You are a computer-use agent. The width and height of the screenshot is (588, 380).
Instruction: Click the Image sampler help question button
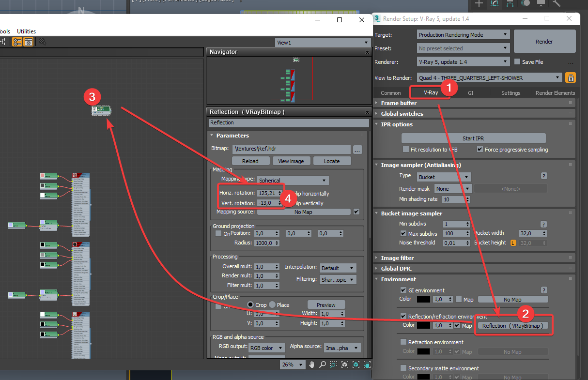click(544, 176)
